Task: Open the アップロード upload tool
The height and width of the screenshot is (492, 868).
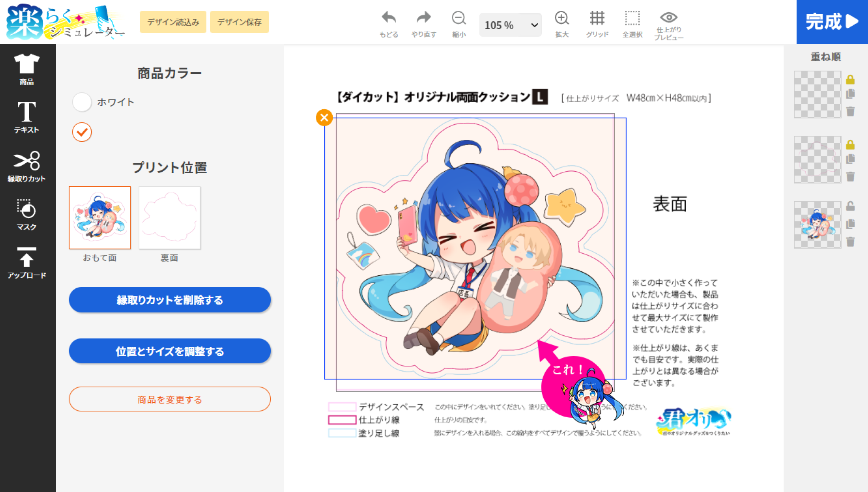Action: 27,257
